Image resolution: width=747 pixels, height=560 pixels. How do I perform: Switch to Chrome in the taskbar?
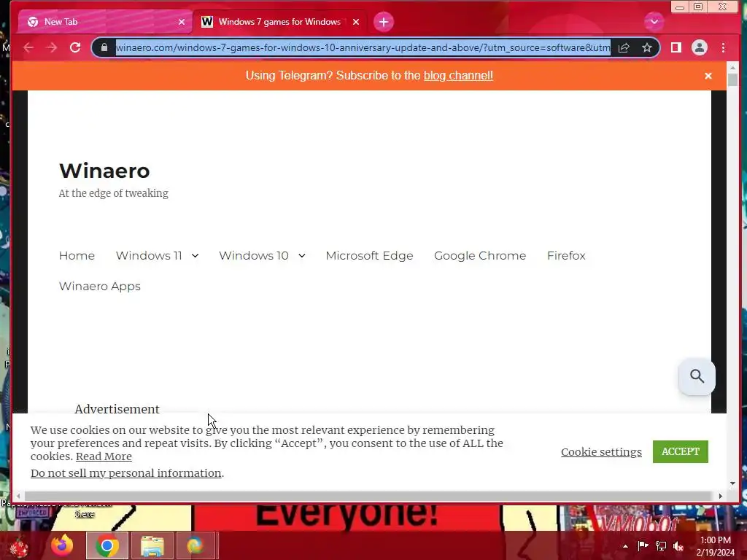pyautogui.click(x=107, y=545)
